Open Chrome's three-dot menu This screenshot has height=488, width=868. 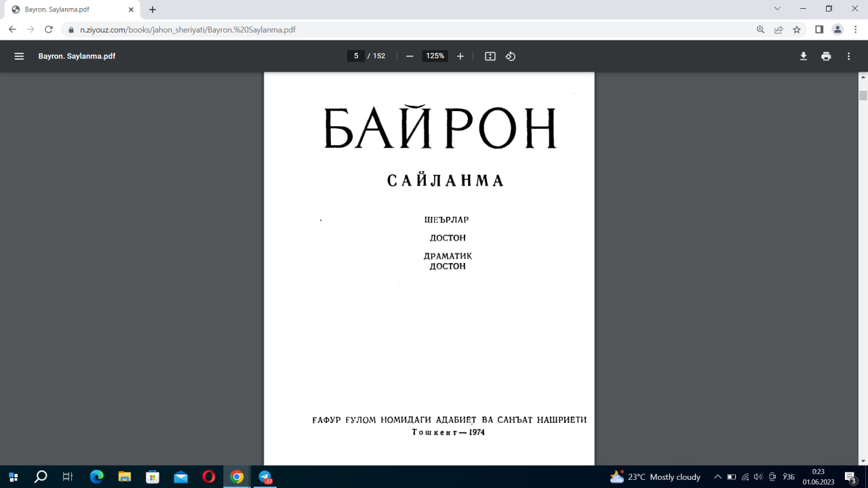[x=856, y=29]
